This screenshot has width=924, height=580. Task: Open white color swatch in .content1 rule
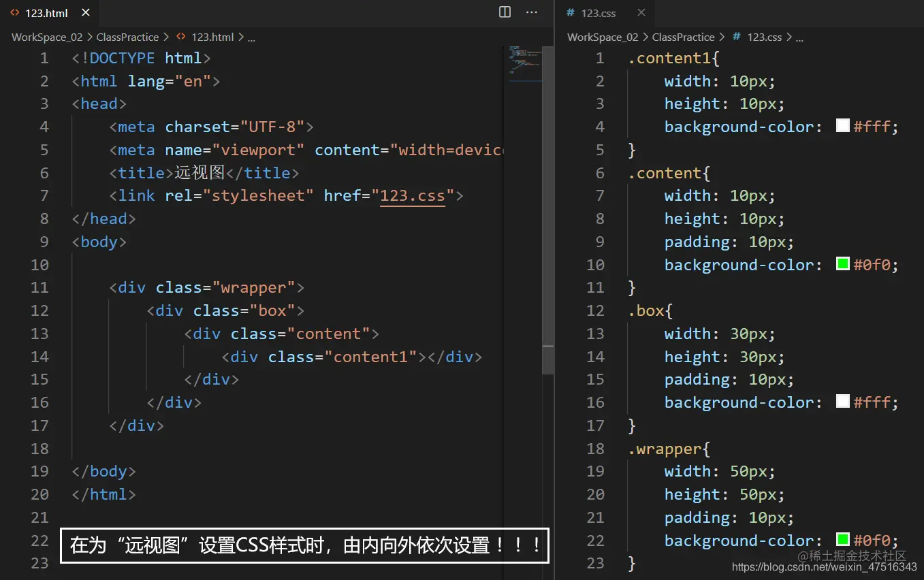[843, 126]
